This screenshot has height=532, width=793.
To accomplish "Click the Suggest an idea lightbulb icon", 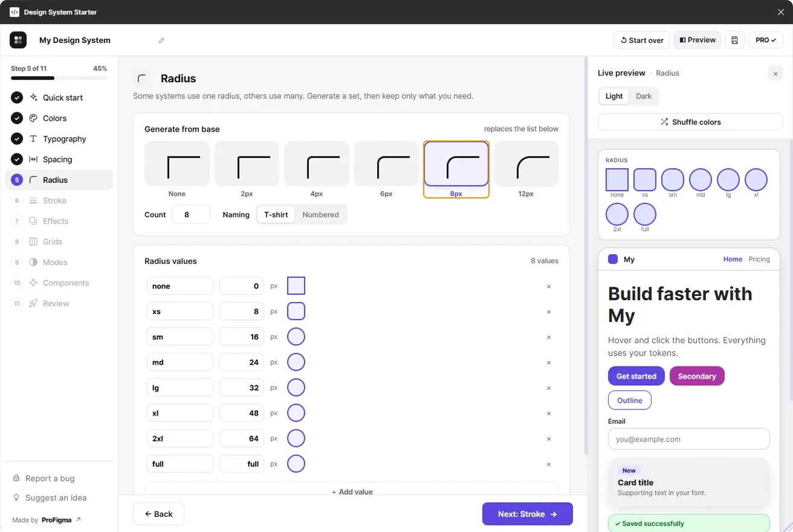I will click(16, 498).
